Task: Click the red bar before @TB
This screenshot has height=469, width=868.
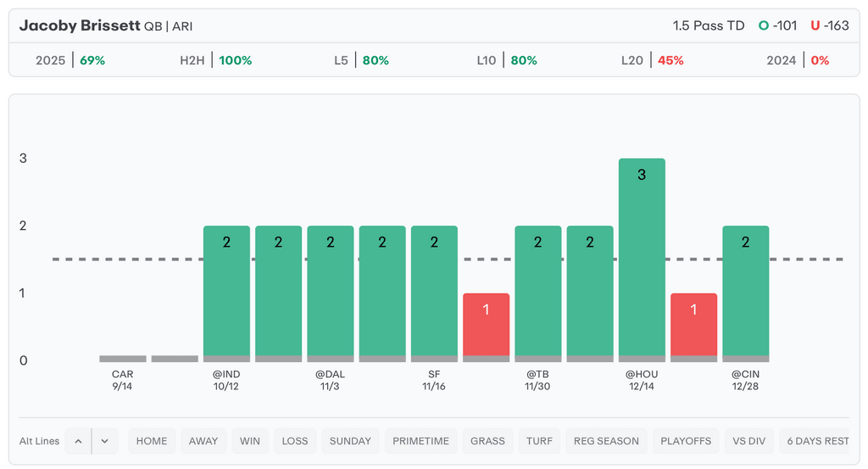Action: tap(486, 326)
